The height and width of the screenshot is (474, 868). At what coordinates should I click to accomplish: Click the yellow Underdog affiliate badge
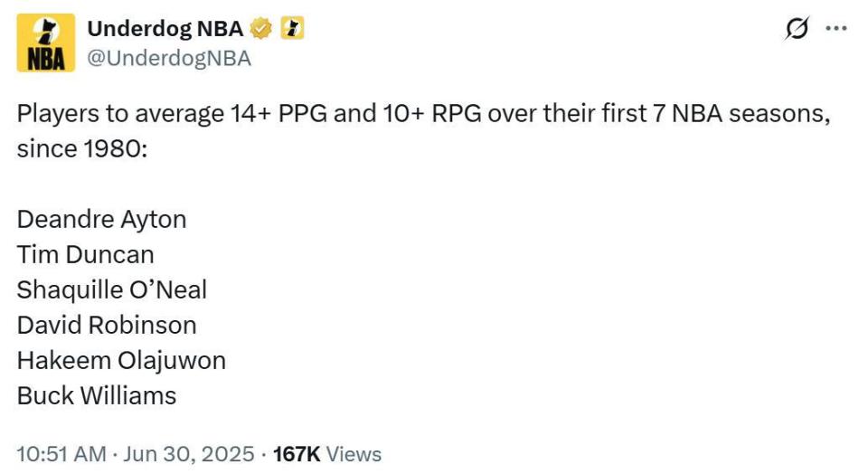(292, 28)
